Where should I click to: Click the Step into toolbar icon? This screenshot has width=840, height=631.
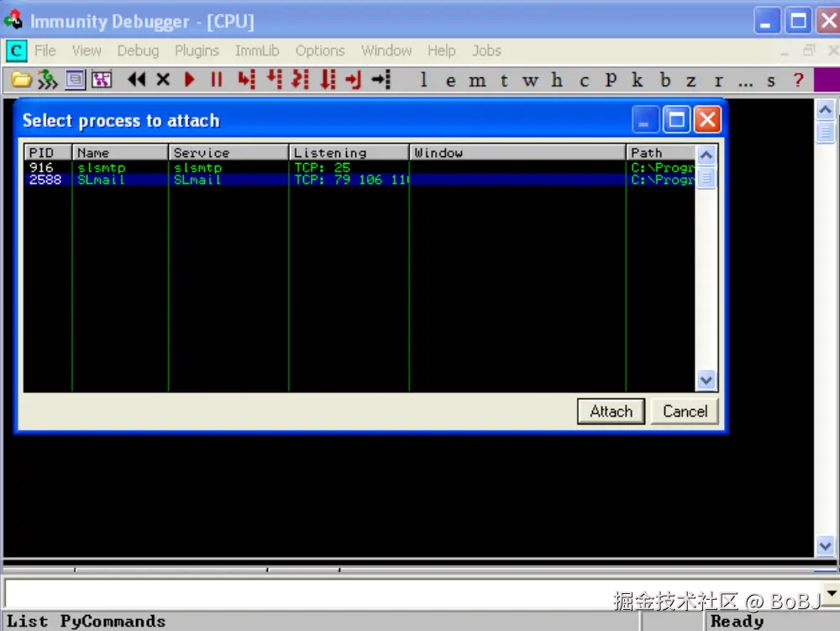click(247, 80)
